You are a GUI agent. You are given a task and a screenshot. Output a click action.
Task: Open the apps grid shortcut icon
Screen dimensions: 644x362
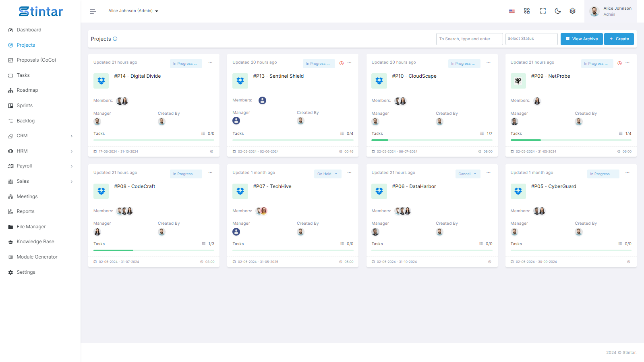pyautogui.click(x=527, y=11)
